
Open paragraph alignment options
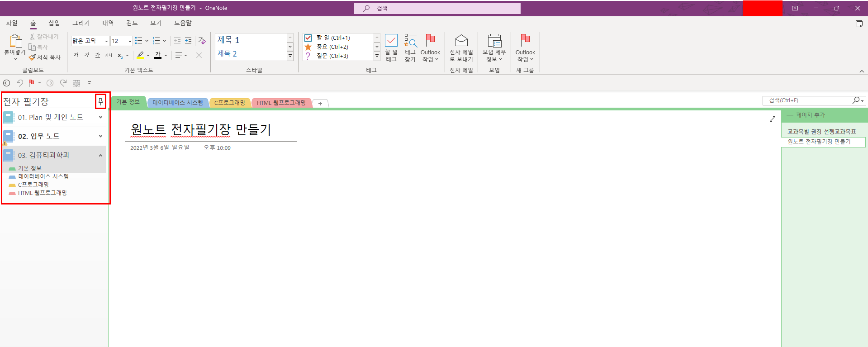181,55
